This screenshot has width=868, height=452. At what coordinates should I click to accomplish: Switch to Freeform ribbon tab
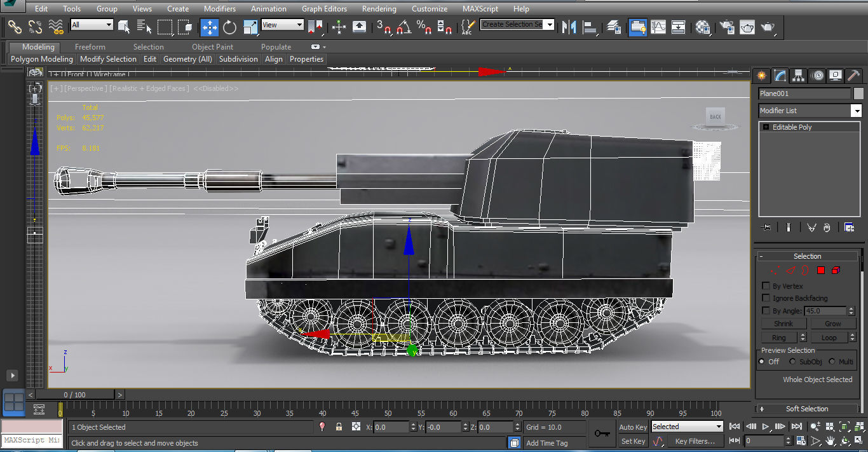pyautogui.click(x=90, y=47)
